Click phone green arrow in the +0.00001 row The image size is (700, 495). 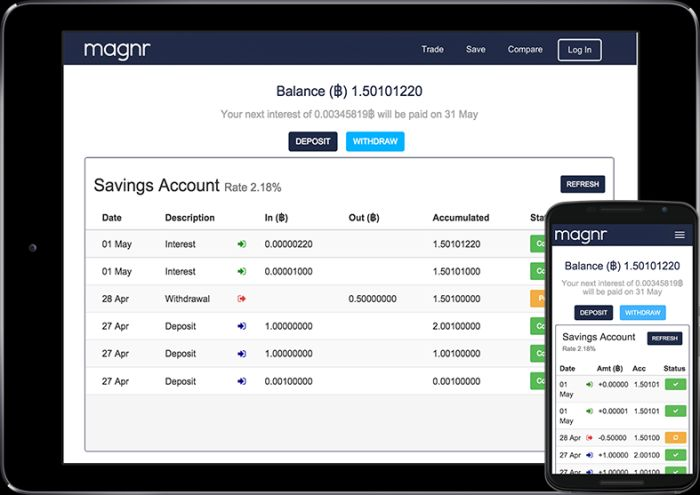click(x=589, y=411)
